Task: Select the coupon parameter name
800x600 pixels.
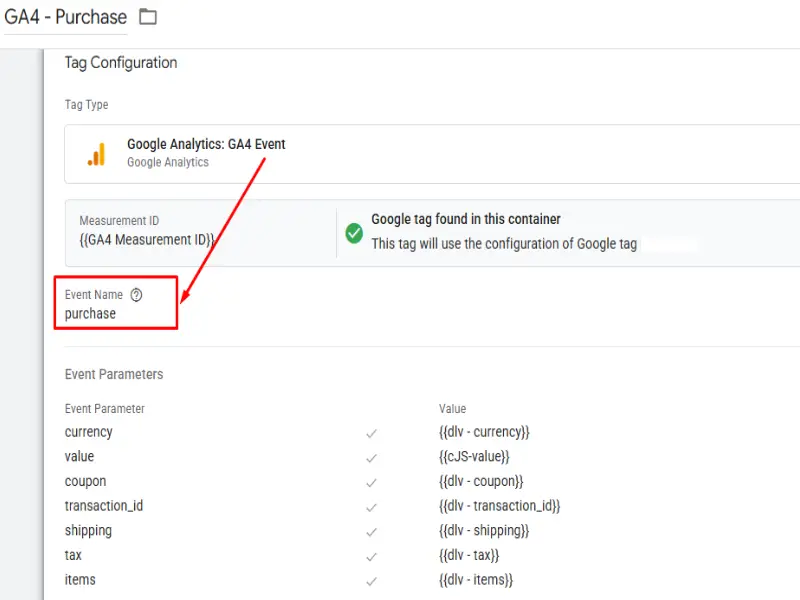Action: 85,482
